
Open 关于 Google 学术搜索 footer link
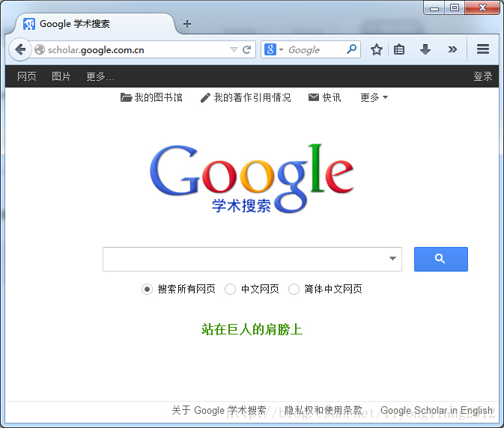(x=219, y=410)
